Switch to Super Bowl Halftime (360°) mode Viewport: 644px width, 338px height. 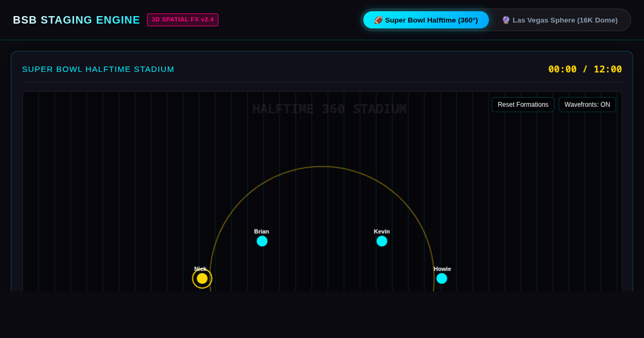(x=426, y=20)
